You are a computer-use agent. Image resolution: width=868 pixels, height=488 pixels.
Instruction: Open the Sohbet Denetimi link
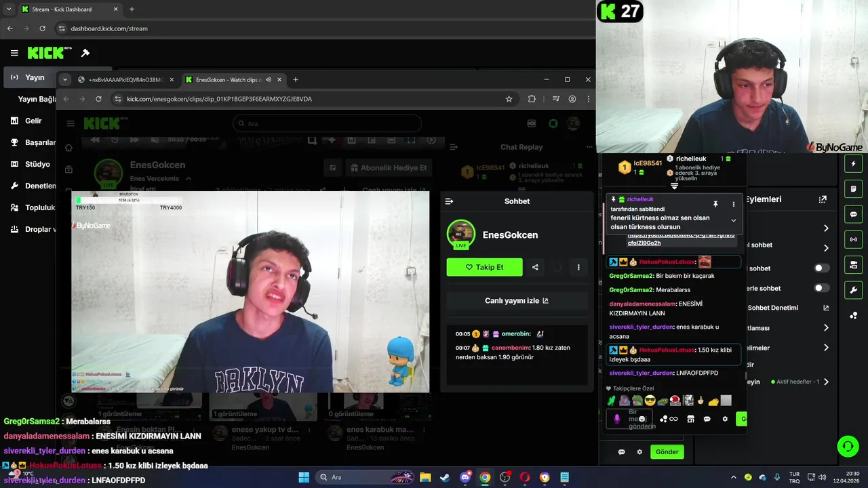(x=788, y=308)
